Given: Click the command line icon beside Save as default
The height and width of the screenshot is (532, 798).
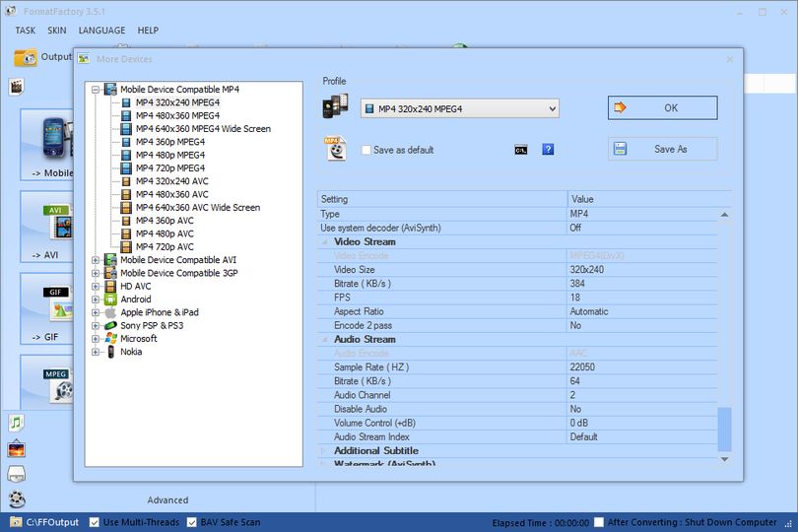Looking at the screenshot, I should [x=520, y=150].
